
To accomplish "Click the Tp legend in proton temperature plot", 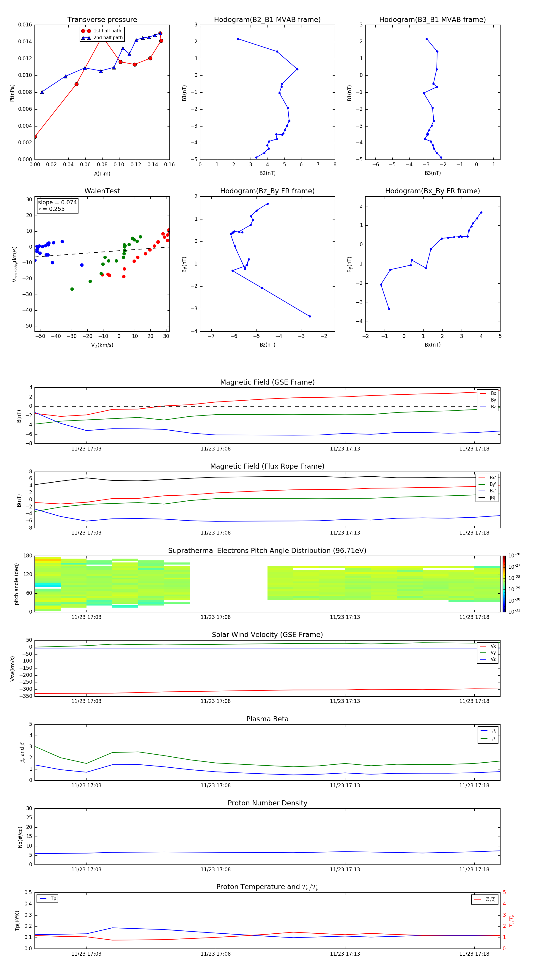I will click(x=48, y=899).
